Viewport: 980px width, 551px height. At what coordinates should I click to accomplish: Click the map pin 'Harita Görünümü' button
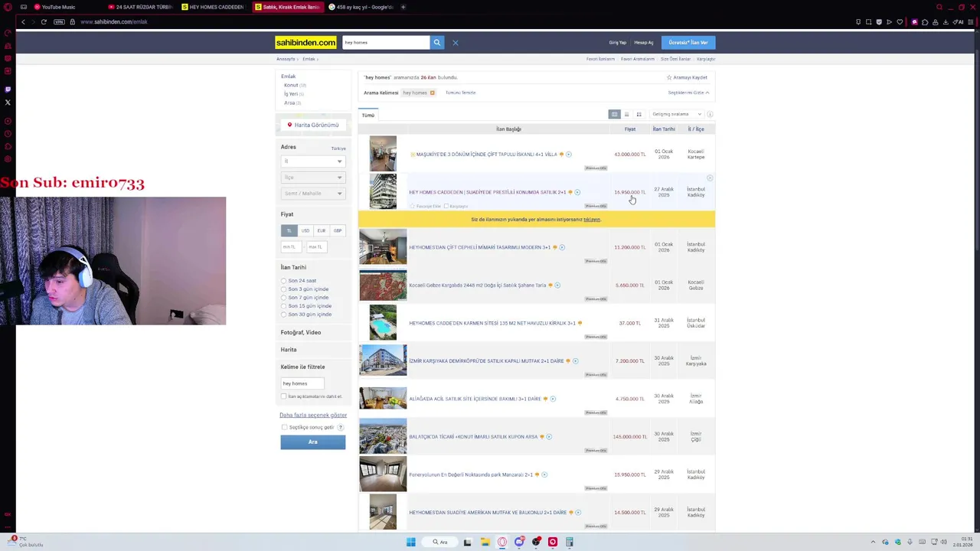(x=312, y=125)
